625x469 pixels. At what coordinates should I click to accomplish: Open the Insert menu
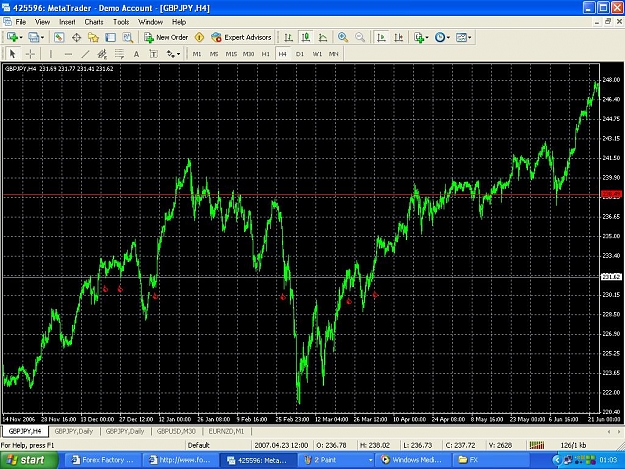pos(67,22)
